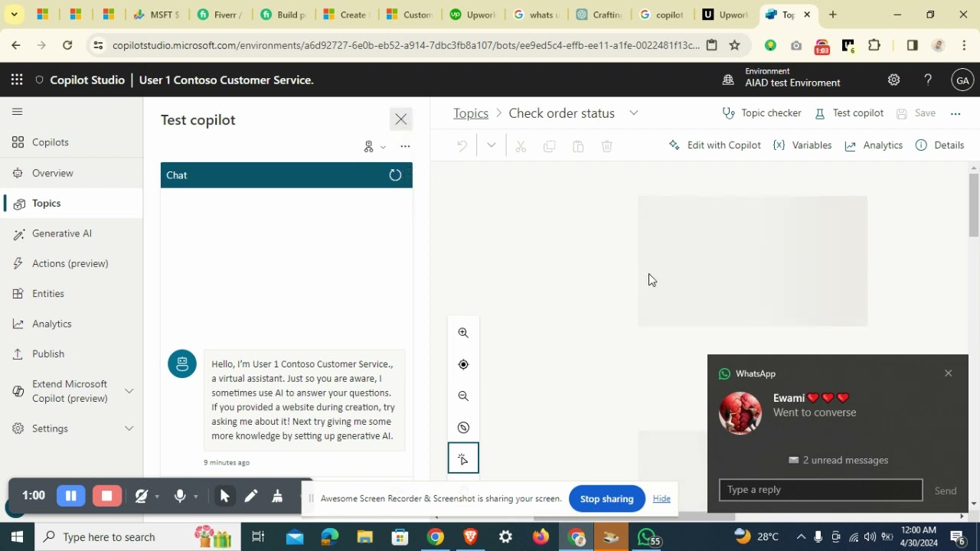The image size is (980, 551).
Task: Open the Test copilot more options ellipsis
Action: click(405, 146)
